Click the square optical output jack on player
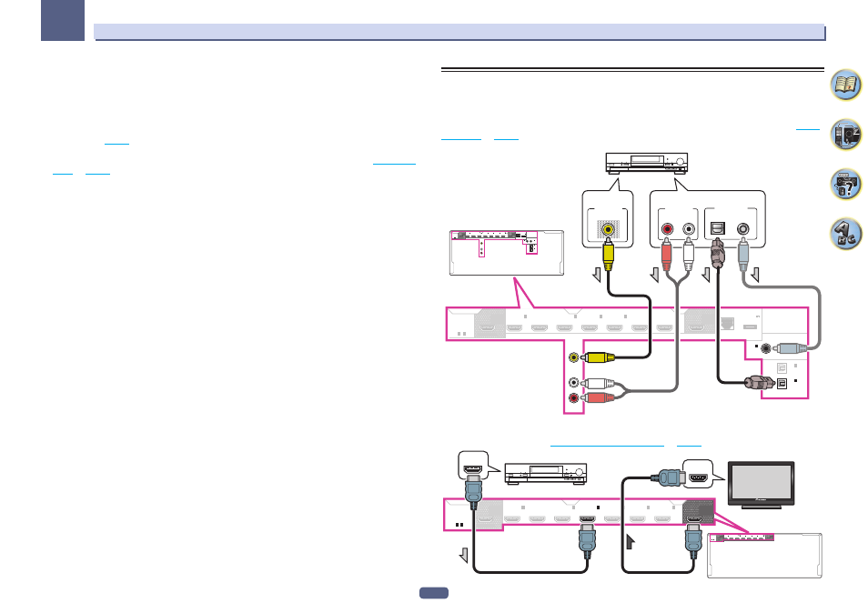The width and height of the screenshot is (868, 613). [x=718, y=228]
